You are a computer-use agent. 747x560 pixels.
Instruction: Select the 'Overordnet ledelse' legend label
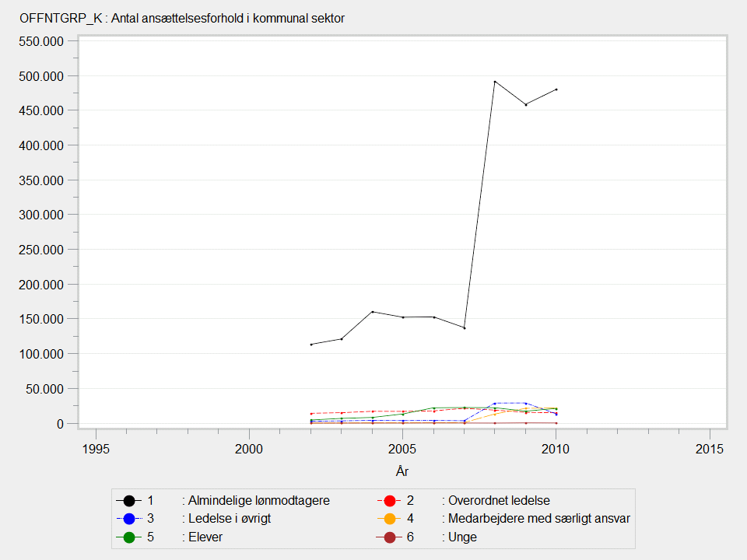pos(499,501)
